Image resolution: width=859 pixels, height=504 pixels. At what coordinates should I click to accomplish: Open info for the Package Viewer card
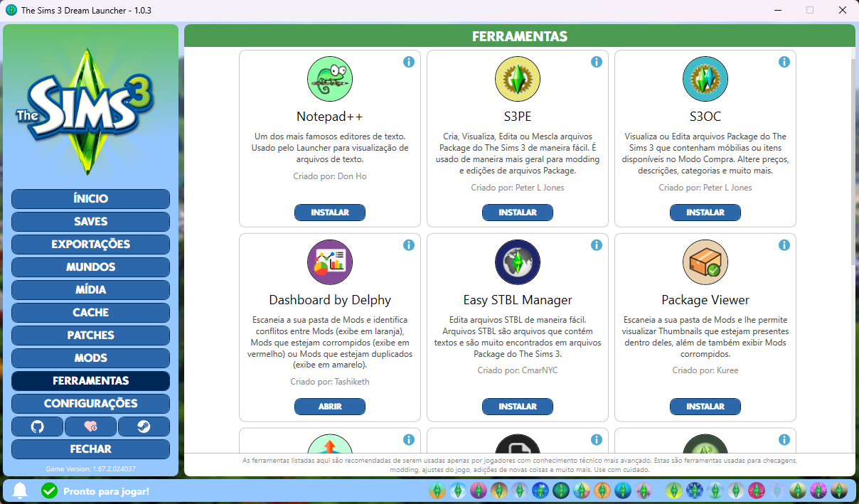784,245
